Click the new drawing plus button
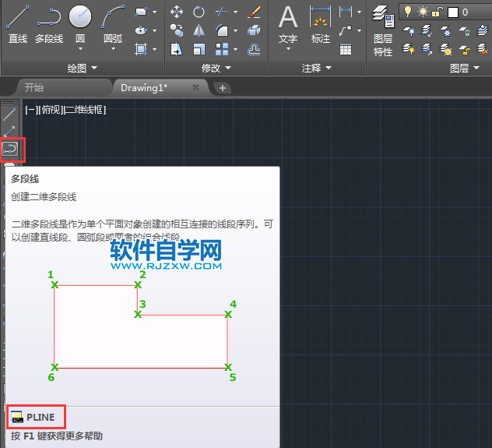The image size is (492, 448). point(223,87)
